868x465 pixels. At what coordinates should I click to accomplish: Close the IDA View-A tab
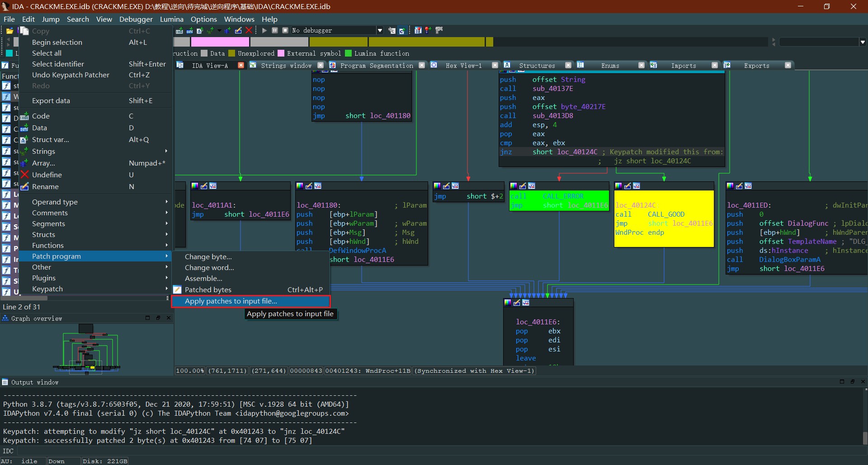pyautogui.click(x=241, y=65)
